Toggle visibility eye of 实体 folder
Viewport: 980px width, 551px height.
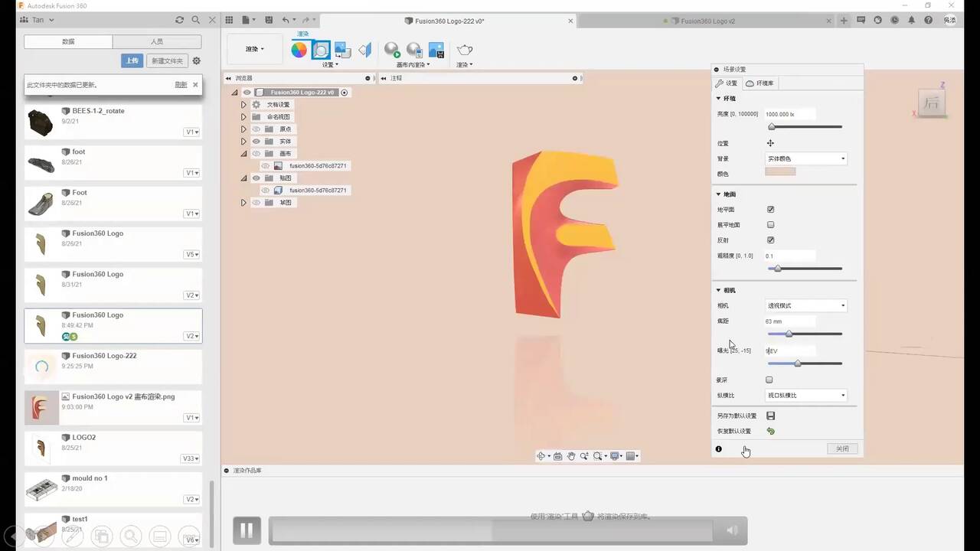click(x=256, y=142)
